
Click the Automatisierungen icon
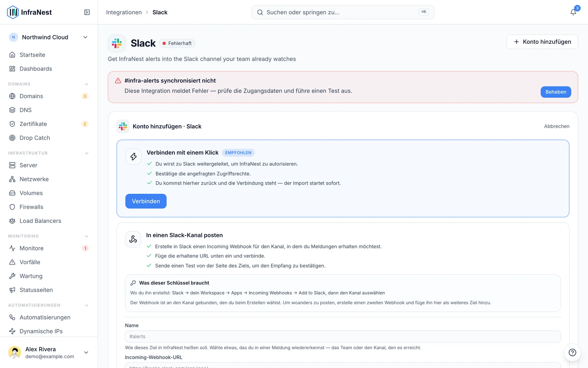click(12, 317)
